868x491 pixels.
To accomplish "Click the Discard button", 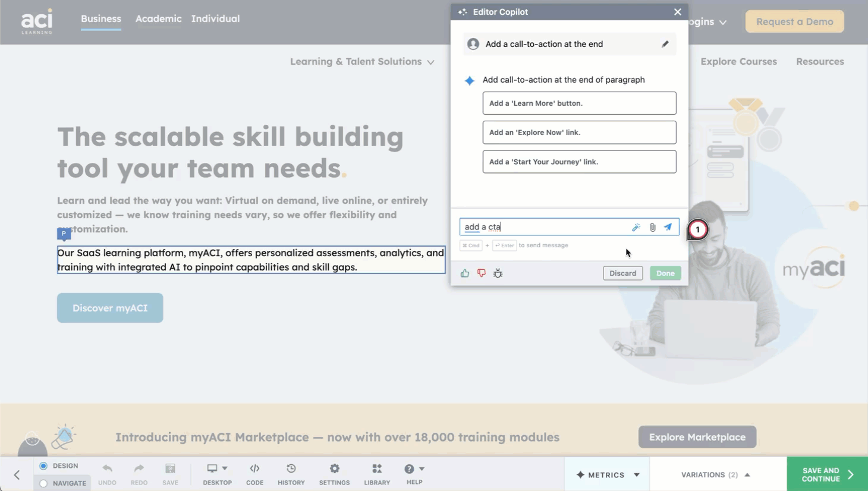I will pos(622,273).
